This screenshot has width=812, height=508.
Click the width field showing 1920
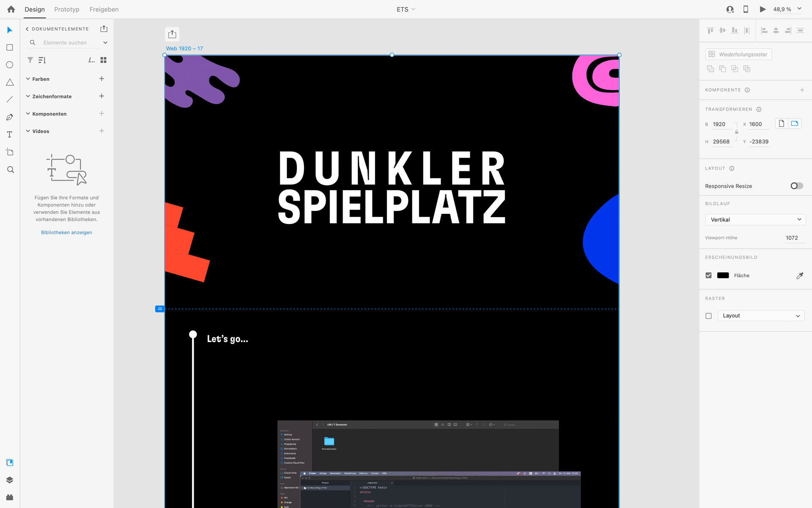click(x=722, y=124)
